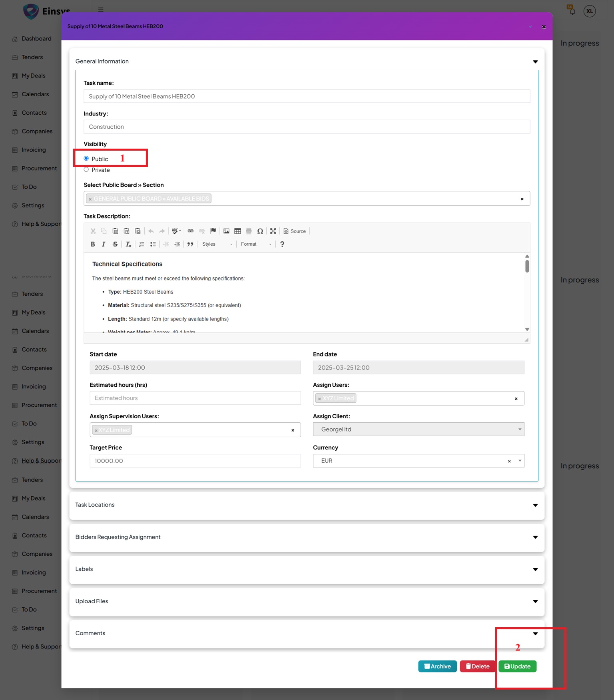614x700 pixels.
Task: Decrease indent in description
Action: [x=166, y=244]
